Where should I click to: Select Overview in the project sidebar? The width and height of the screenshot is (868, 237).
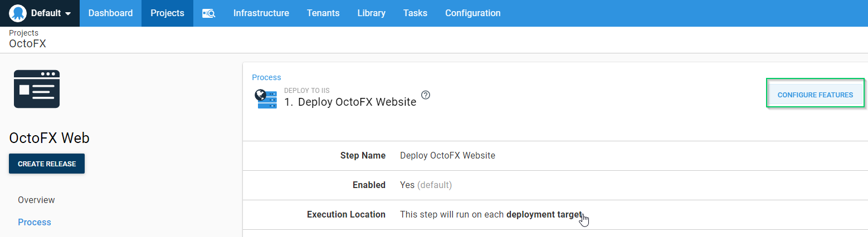[36, 200]
